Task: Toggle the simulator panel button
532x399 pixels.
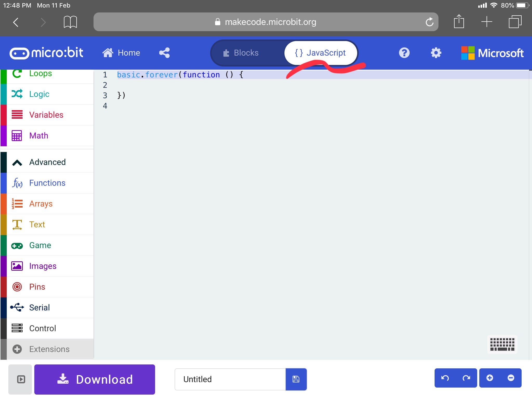Action: pyautogui.click(x=21, y=379)
